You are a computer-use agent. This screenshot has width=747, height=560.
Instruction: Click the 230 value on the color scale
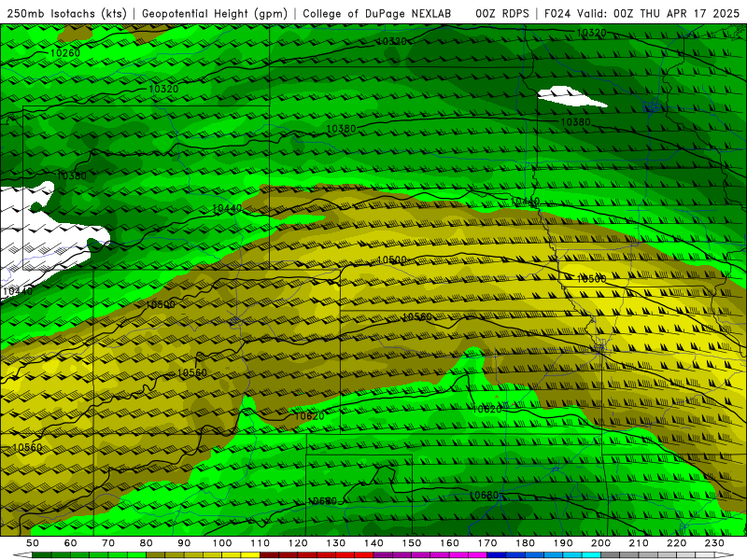(x=714, y=543)
